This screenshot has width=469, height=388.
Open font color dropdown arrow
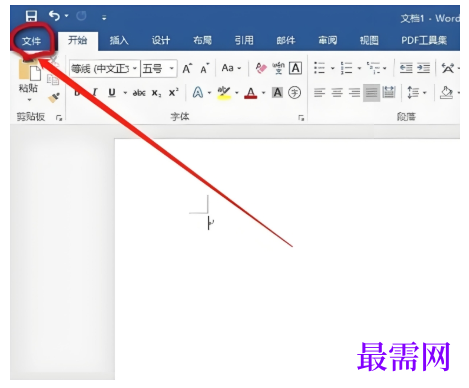click(263, 93)
